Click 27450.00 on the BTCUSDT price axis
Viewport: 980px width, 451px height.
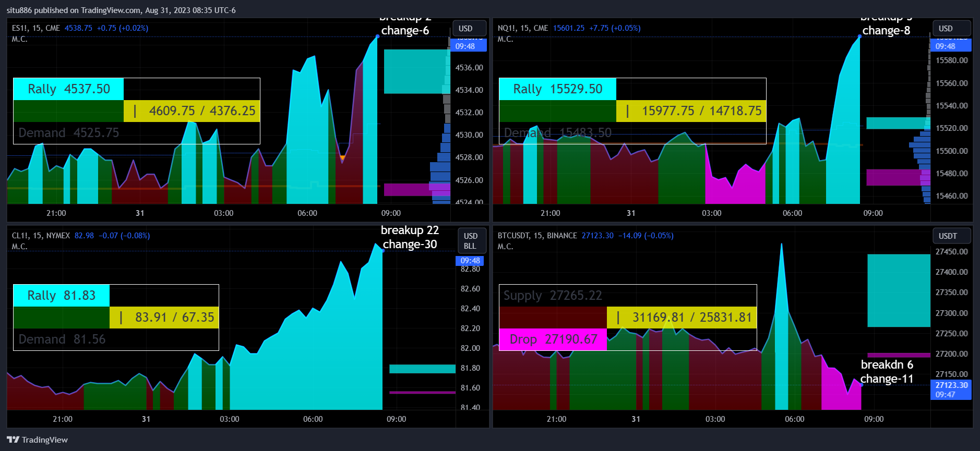(x=951, y=252)
